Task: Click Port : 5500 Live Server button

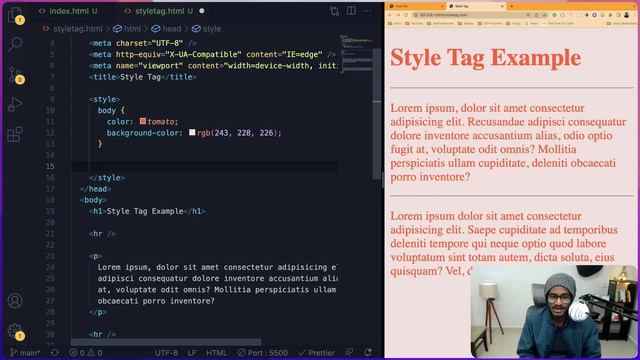Action: (x=262, y=353)
